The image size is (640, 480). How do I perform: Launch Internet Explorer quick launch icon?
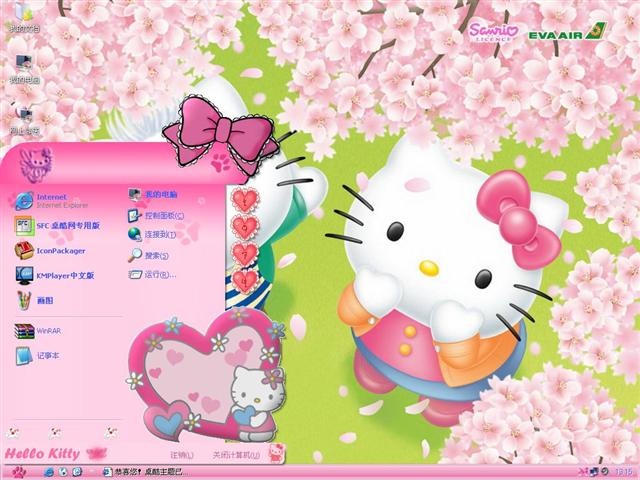click(49, 473)
